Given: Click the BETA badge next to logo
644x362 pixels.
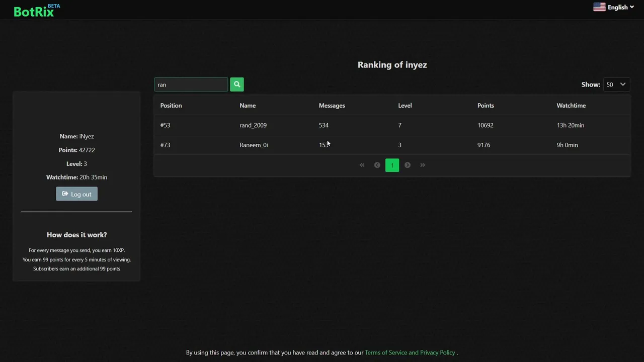Looking at the screenshot, I should 54,6.
